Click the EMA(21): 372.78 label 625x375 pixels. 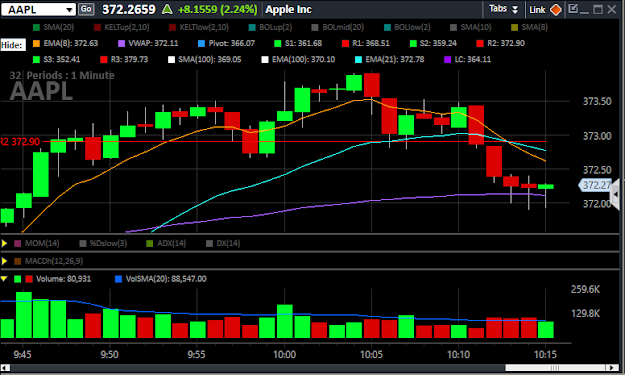pyautogui.click(x=395, y=59)
